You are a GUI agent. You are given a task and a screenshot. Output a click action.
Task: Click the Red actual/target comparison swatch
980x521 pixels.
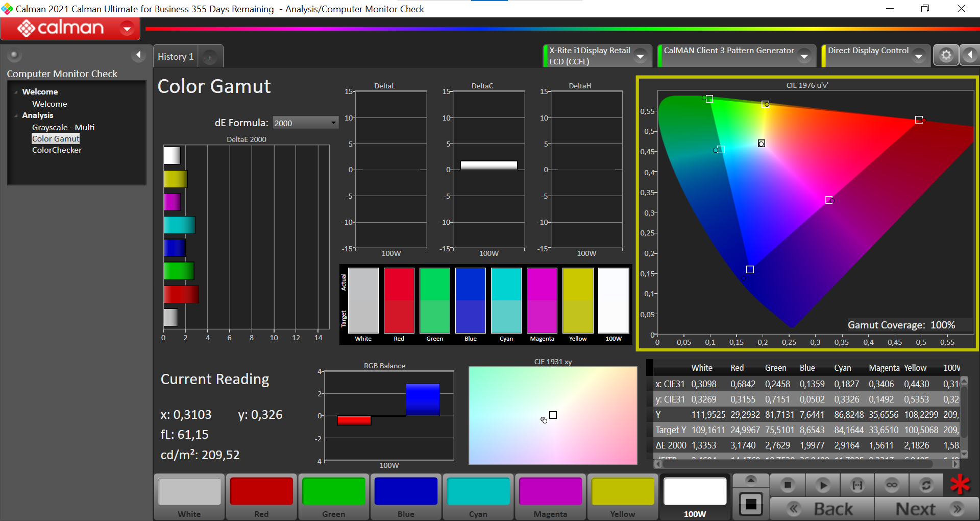click(x=399, y=300)
